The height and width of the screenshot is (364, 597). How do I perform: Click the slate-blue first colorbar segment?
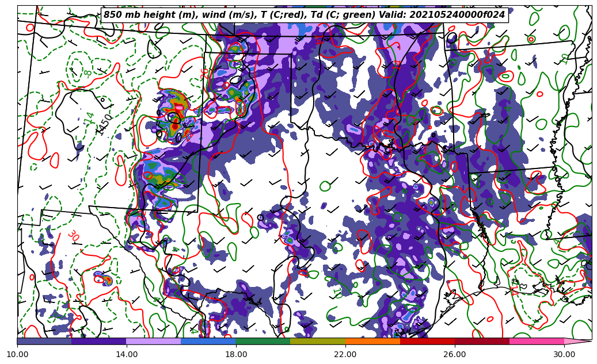point(44,341)
